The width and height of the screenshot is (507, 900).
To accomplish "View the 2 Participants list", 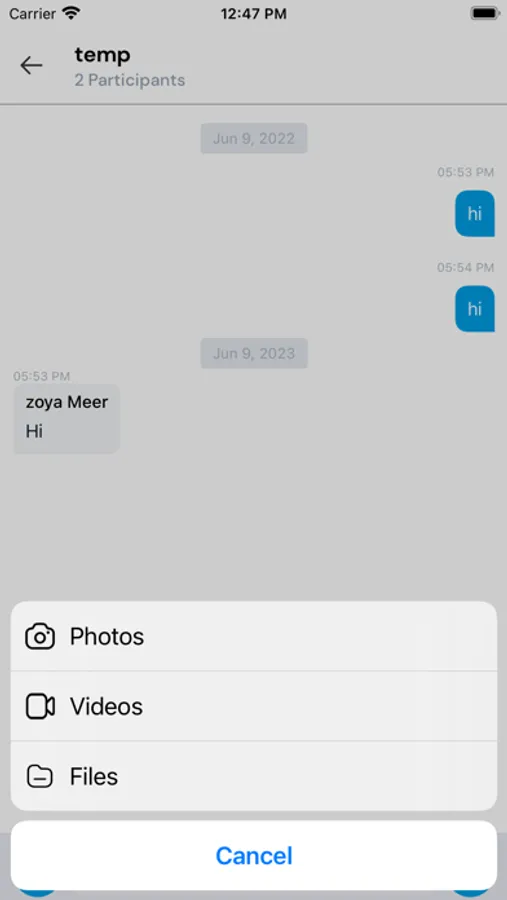I will tap(130, 80).
